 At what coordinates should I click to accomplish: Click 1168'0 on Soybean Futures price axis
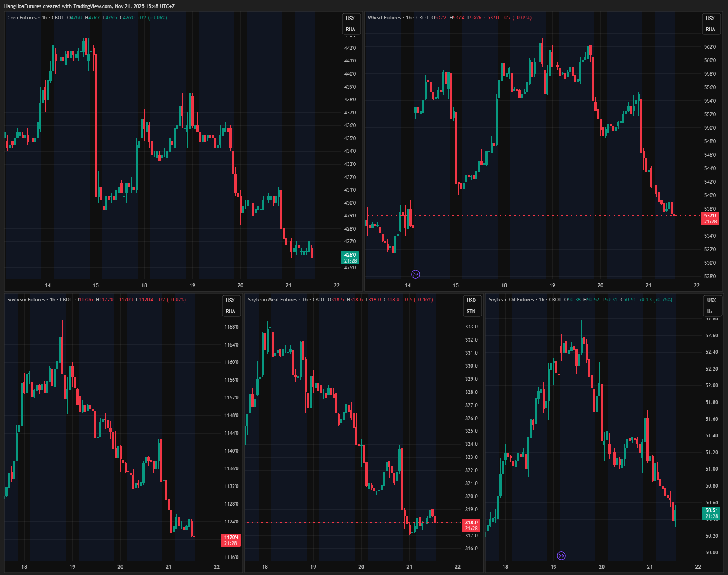(231, 327)
